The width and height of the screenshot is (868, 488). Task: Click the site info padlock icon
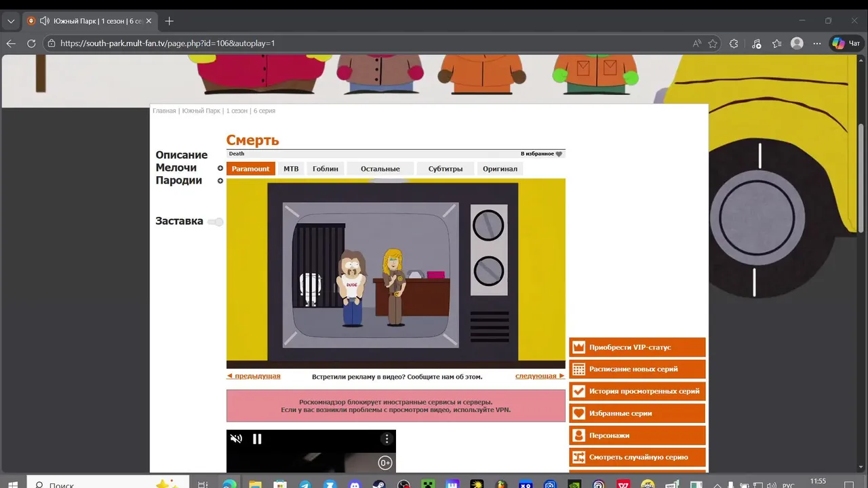tap(52, 43)
